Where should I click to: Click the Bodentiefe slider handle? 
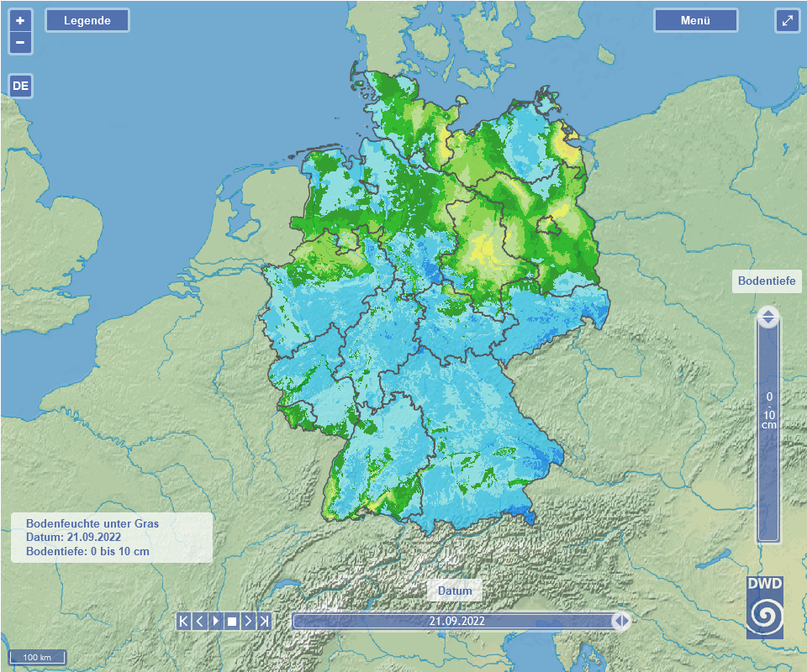coord(767,318)
